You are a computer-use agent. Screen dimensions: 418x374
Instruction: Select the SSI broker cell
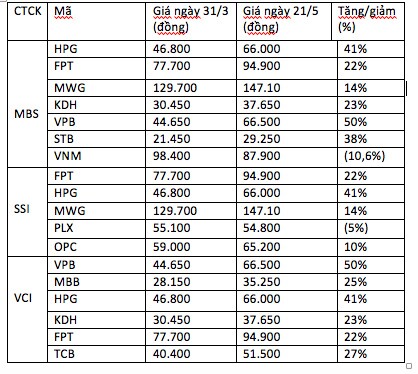click(27, 212)
